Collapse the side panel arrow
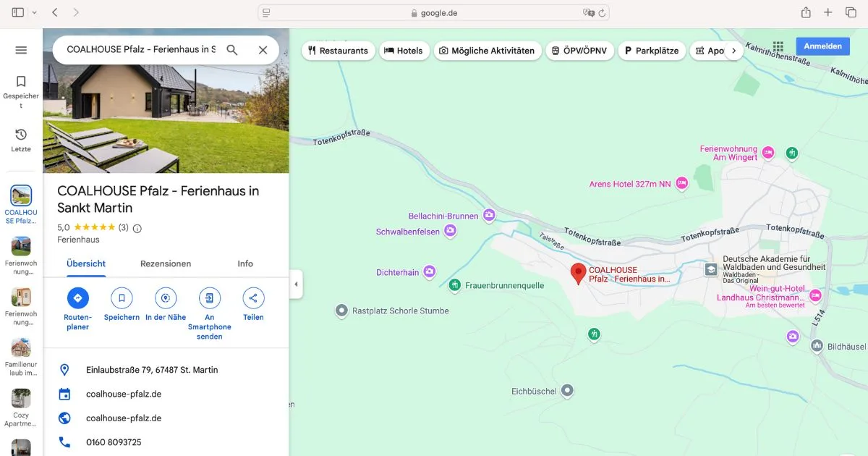The height and width of the screenshot is (456, 868). (295, 284)
